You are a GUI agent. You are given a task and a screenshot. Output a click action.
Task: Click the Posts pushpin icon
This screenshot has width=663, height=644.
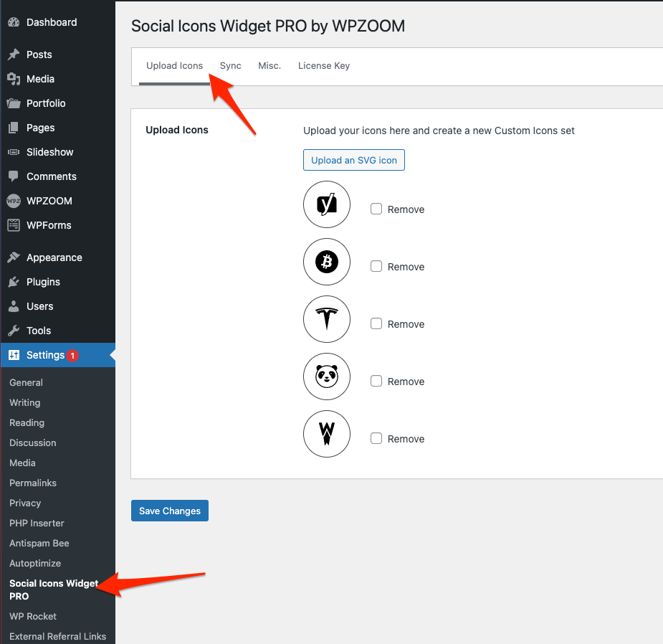[14, 55]
